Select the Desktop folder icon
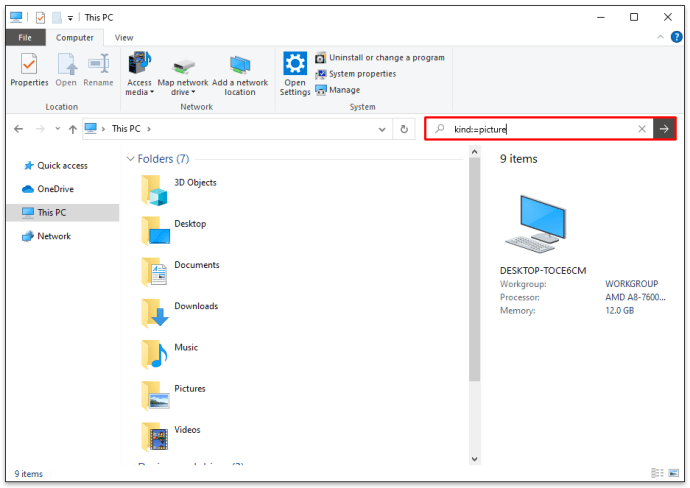The image size is (690, 488). click(x=155, y=231)
